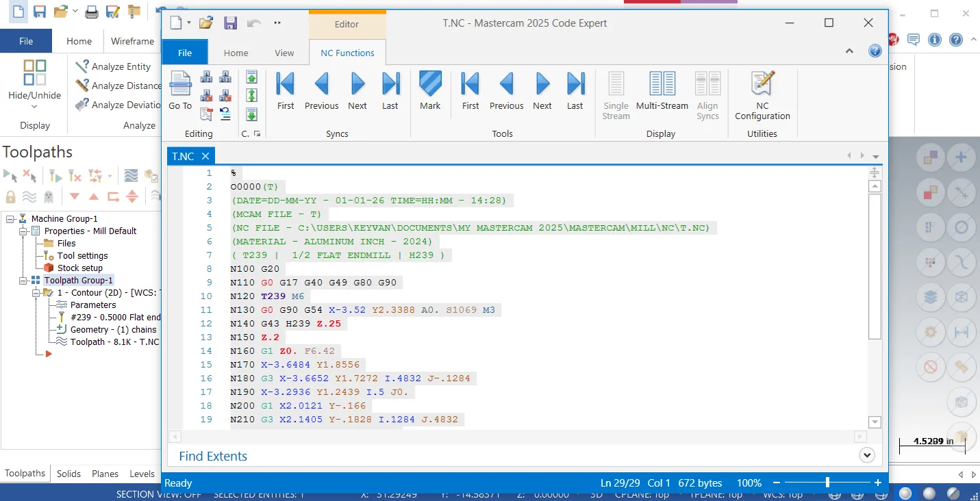Click the double green up-arrow page icon
The image size is (980, 501).
251,95
